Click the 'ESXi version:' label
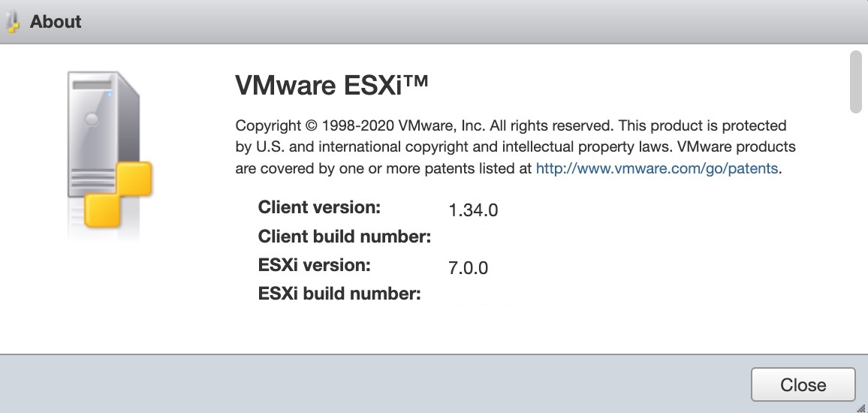The image size is (868, 413). (x=315, y=265)
